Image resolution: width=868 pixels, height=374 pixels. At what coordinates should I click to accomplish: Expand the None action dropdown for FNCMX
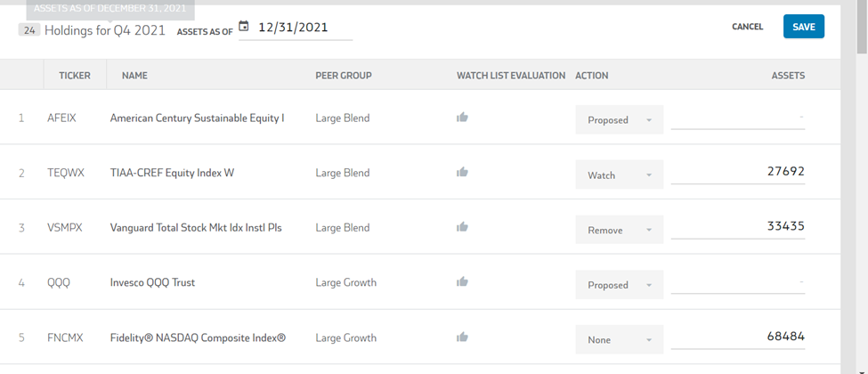620,340
